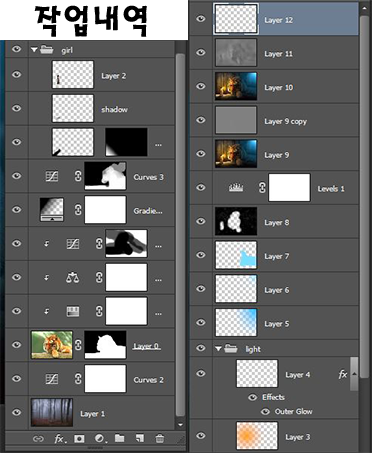Viewport: 372px width, 453px height.
Task: Click the Curves 3 mask thumbnail
Action: pos(105,176)
